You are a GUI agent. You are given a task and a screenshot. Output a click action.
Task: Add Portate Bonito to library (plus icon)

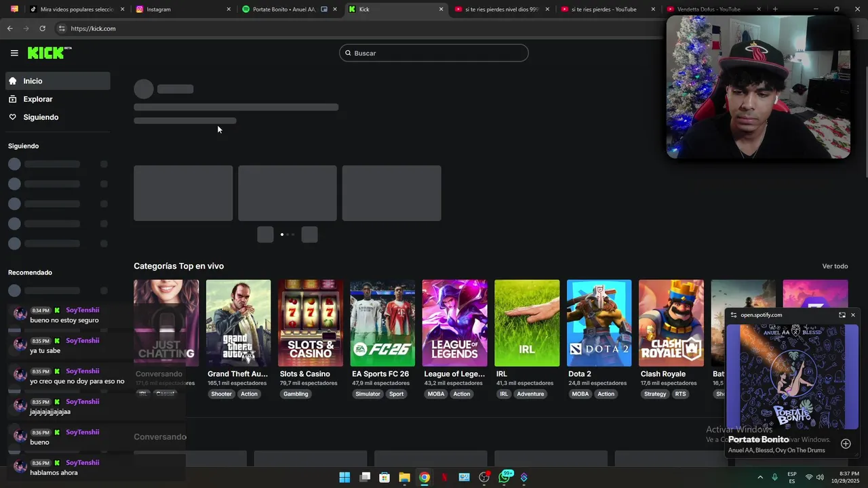pyautogui.click(x=846, y=444)
